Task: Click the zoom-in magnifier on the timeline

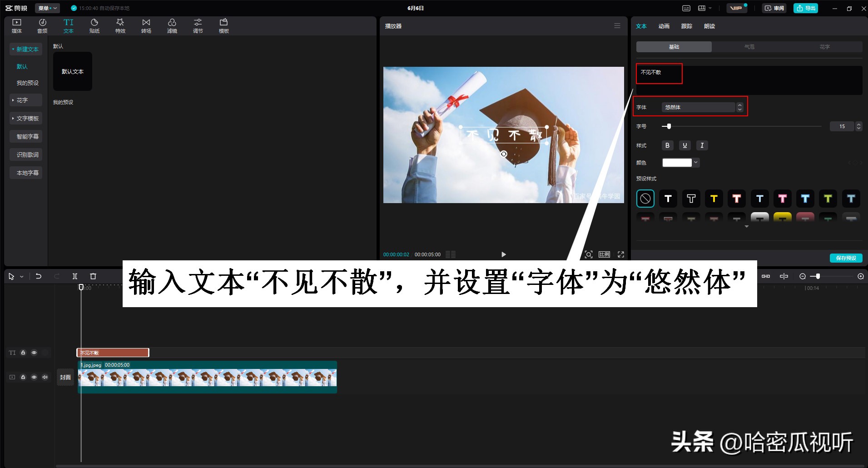Action: pos(860,276)
